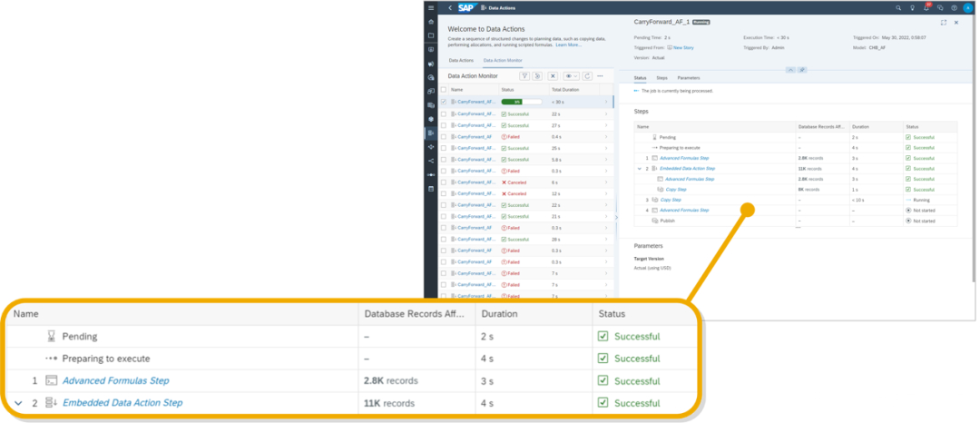Open details chevron for 28 s row
Screen dimensions: 980x423
(605, 239)
